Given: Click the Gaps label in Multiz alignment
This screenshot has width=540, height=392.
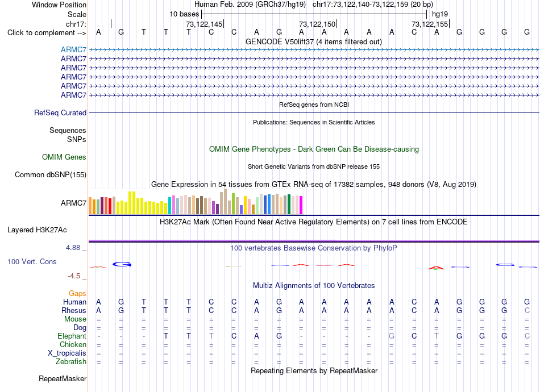Looking at the screenshot, I should click(77, 294).
